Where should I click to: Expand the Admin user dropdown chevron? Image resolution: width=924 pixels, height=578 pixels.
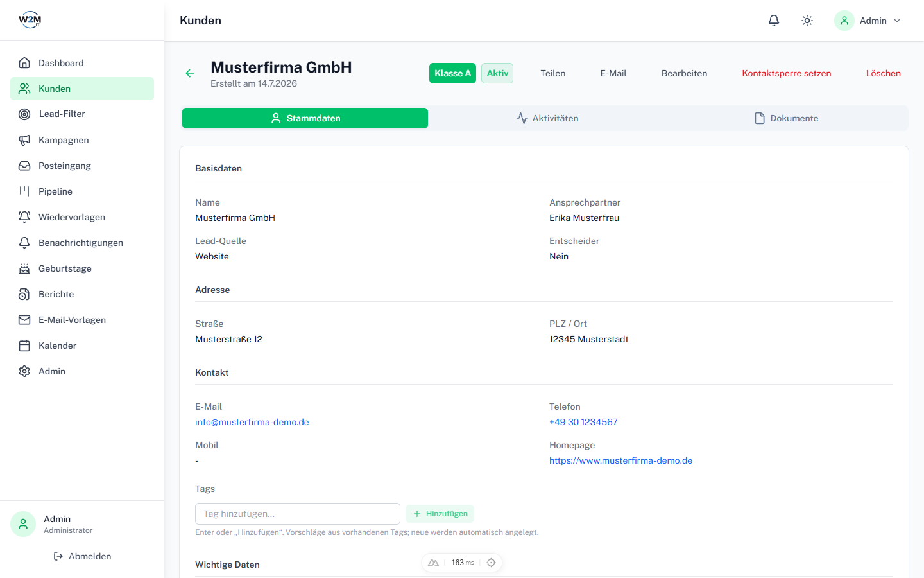tap(897, 21)
